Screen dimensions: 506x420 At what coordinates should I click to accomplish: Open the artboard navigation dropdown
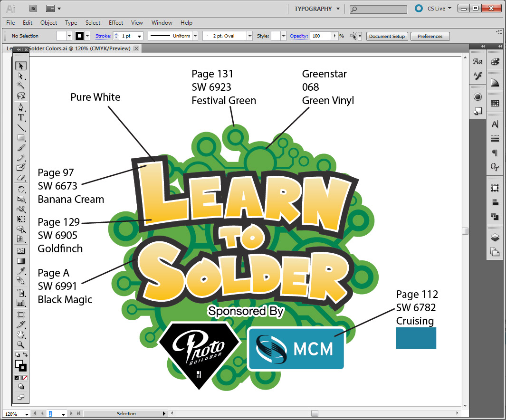coord(63,414)
